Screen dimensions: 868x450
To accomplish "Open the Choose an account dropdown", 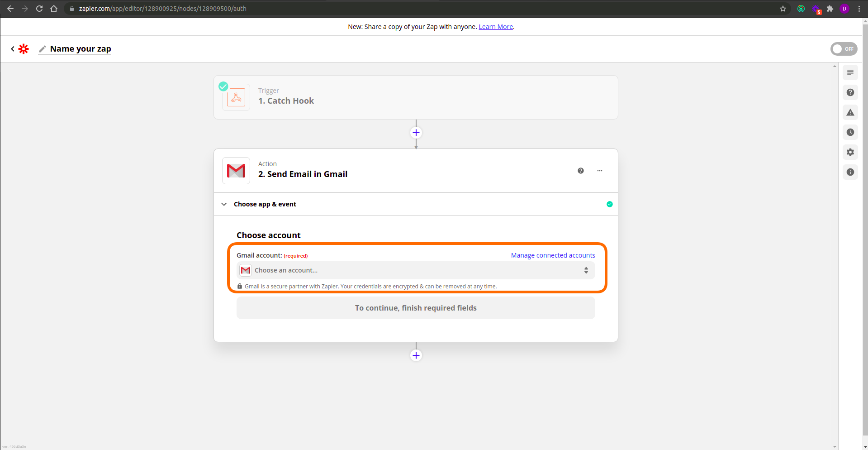I will tap(416, 270).
